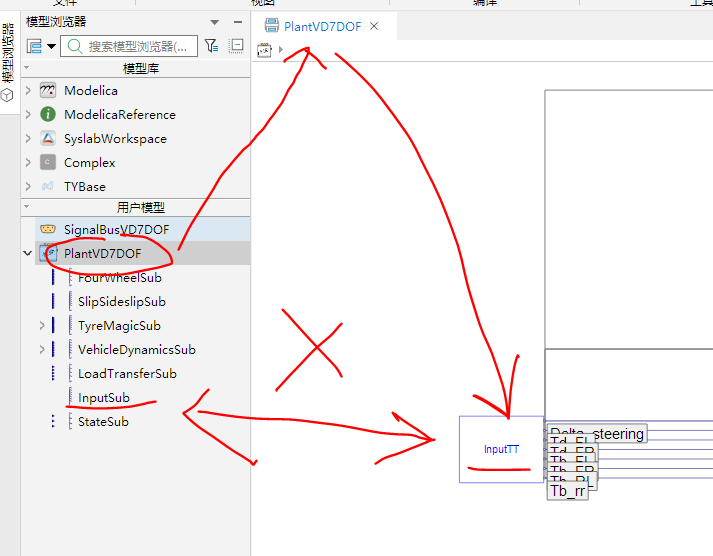Click the model browser view mode icon
713x556 pixels.
pos(35,46)
